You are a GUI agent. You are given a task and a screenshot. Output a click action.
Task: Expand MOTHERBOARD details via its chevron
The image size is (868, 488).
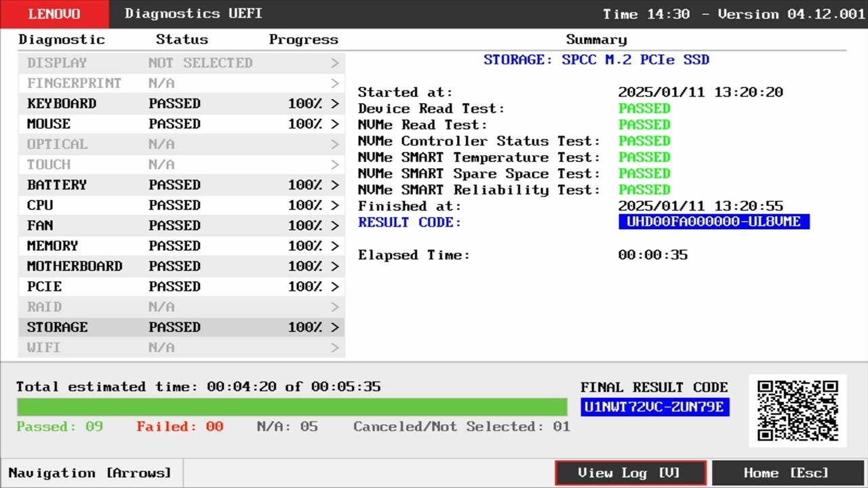pyautogui.click(x=335, y=266)
